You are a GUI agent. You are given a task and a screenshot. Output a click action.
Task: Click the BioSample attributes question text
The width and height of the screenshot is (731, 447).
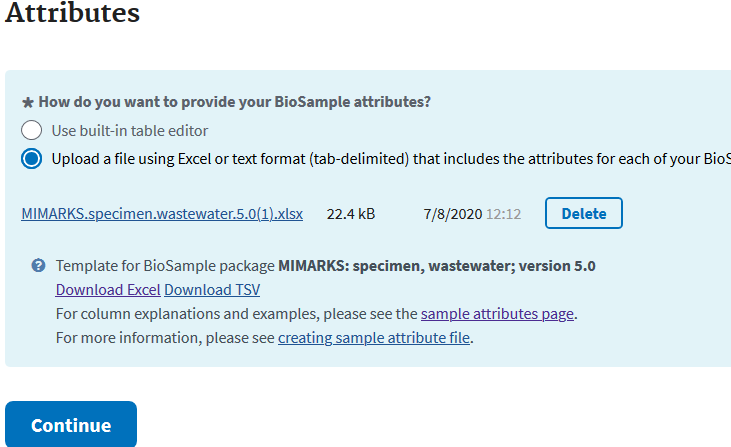[234, 102]
